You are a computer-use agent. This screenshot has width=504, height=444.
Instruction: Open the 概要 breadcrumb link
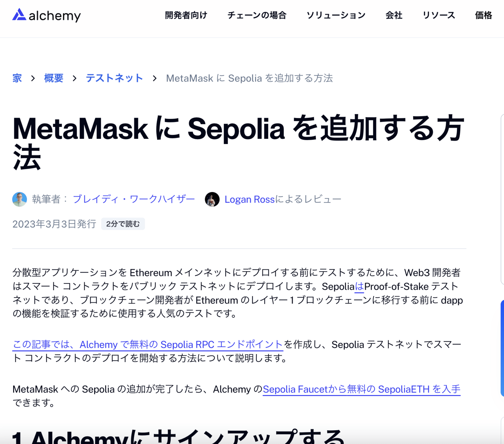pos(54,78)
